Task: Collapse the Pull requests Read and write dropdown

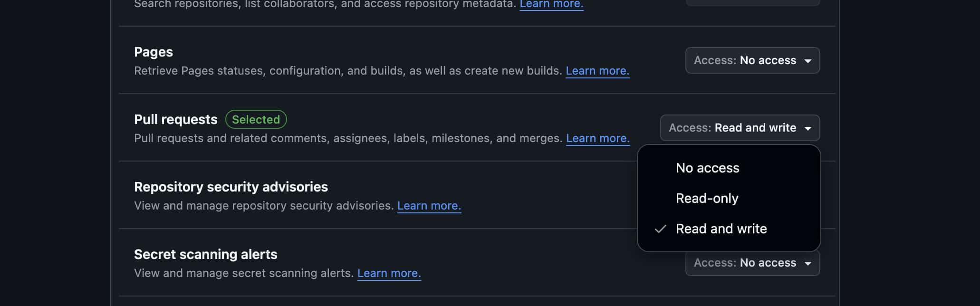Action: pos(740,128)
